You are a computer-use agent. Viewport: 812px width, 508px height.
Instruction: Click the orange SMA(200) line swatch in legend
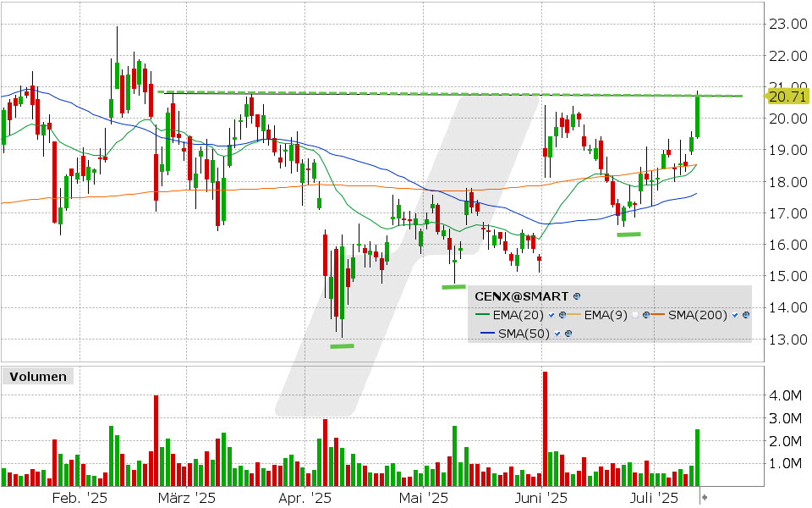click(x=658, y=314)
